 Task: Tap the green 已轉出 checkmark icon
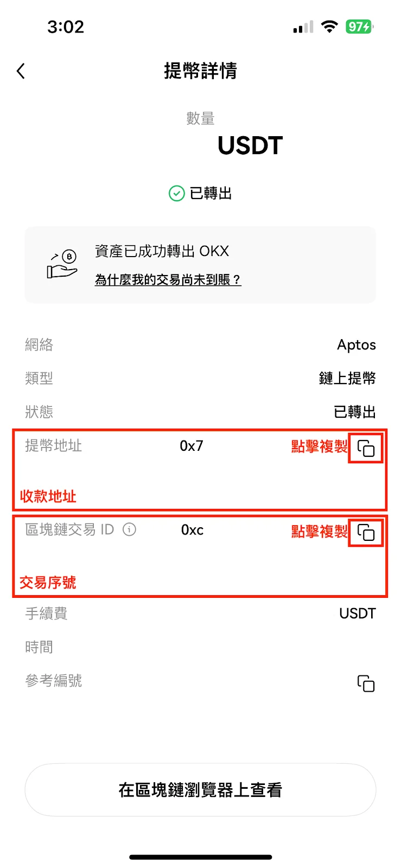coord(177,193)
